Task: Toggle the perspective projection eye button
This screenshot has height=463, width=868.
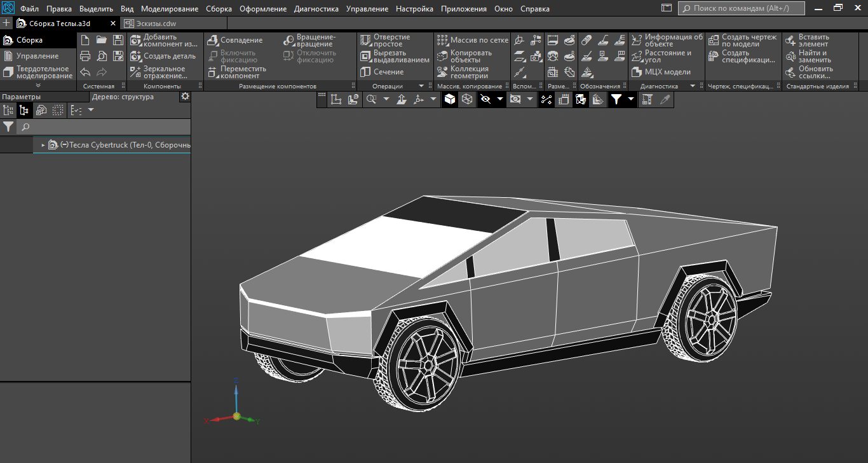Action: point(515,99)
